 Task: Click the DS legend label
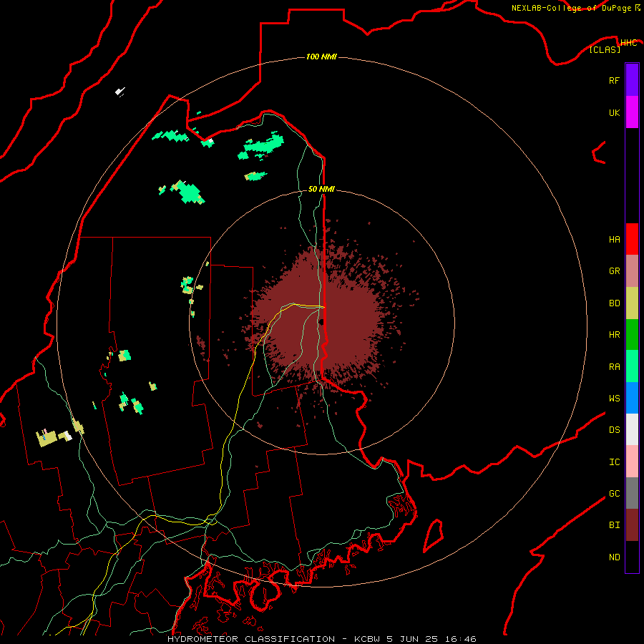pos(615,429)
